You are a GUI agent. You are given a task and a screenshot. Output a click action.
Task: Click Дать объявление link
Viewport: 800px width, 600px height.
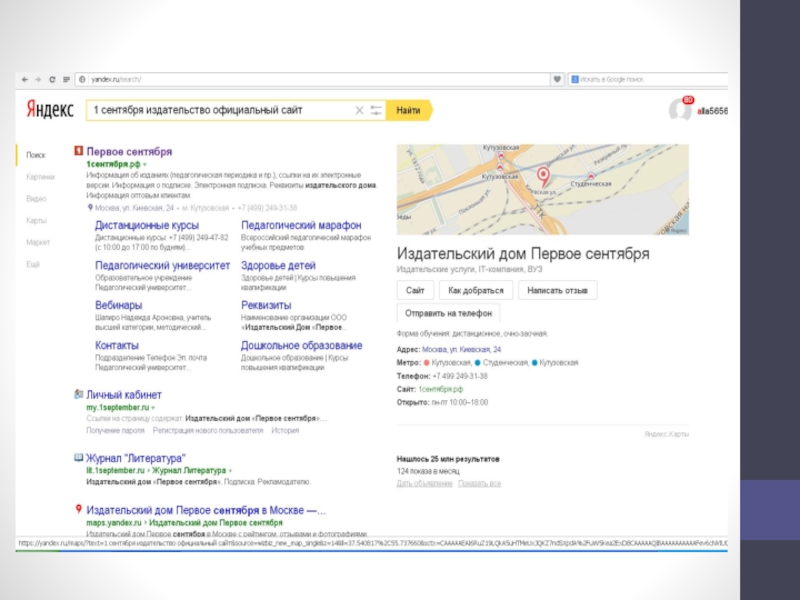[x=424, y=483]
